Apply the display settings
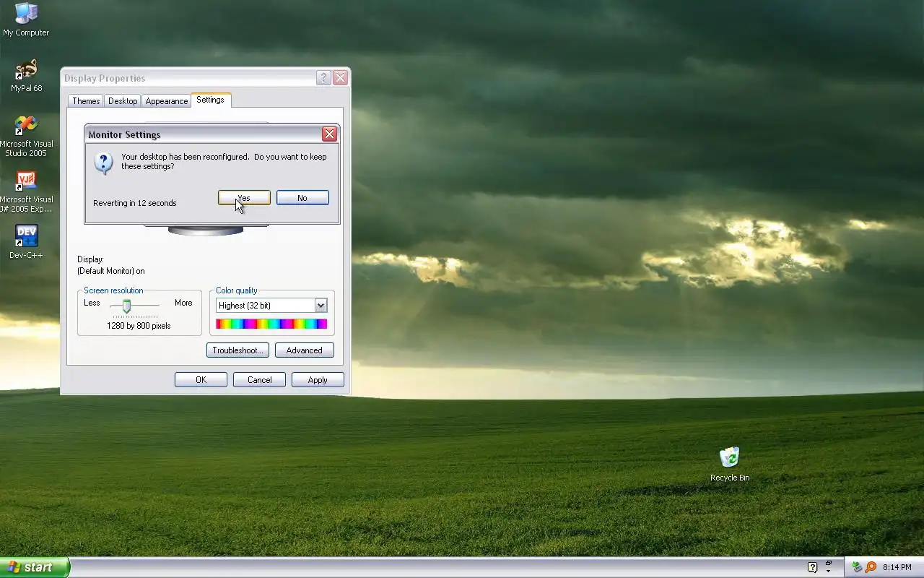The width and height of the screenshot is (924, 578). (318, 380)
